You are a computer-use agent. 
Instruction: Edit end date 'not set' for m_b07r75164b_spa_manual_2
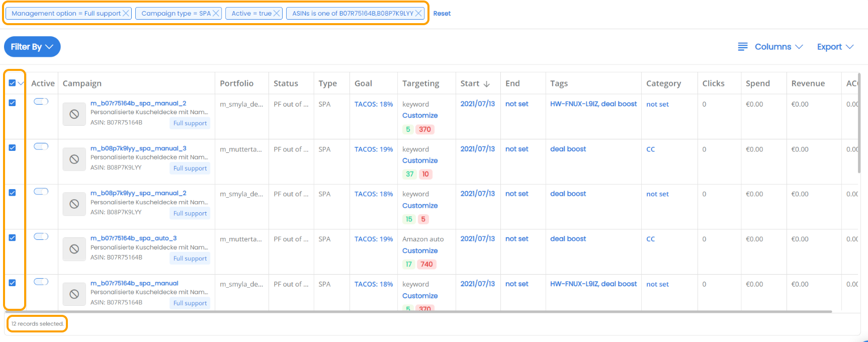517,104
